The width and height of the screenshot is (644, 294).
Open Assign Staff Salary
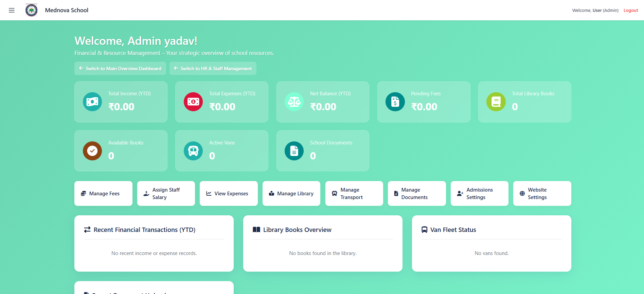[x=166, y=194]
